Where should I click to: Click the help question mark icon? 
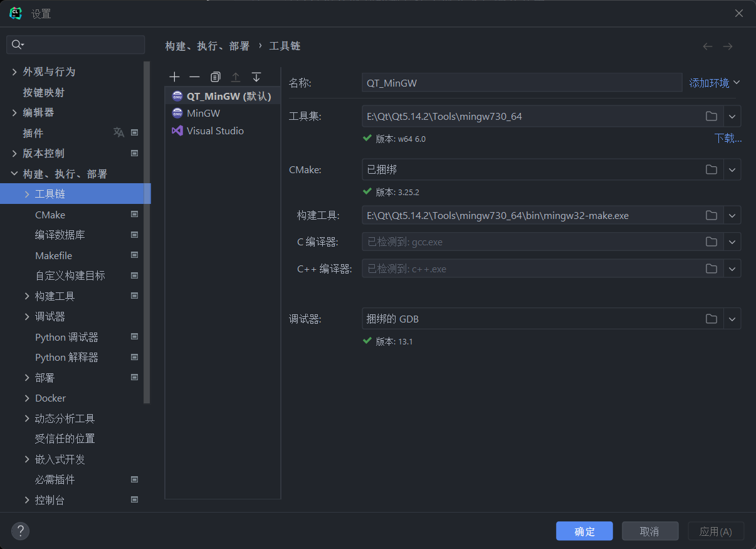coord(20,531)
